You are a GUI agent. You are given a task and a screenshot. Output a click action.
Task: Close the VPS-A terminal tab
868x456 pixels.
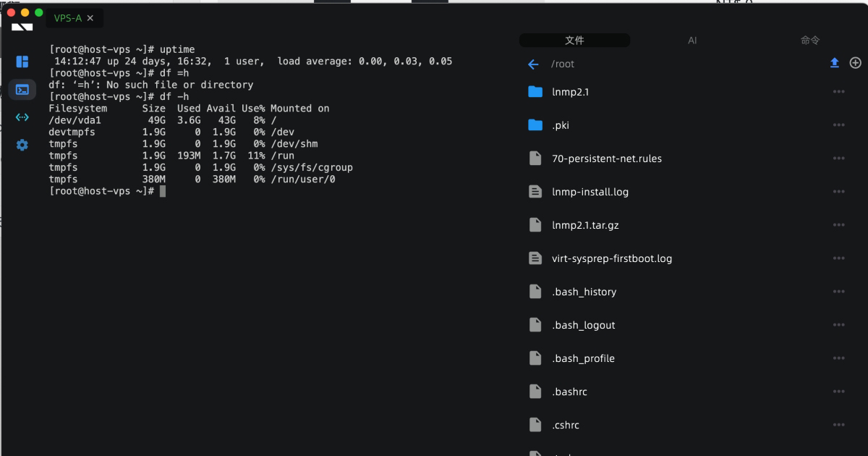(90, 18)
